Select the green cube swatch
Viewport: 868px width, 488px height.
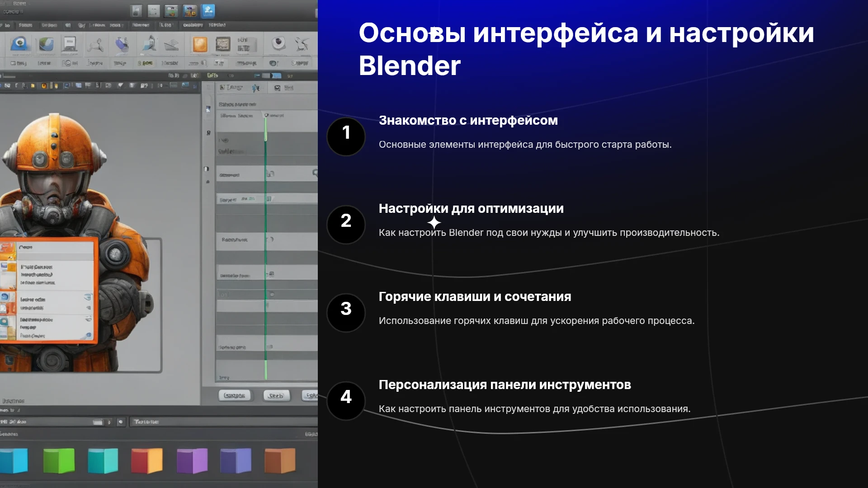tap(59, 460)
